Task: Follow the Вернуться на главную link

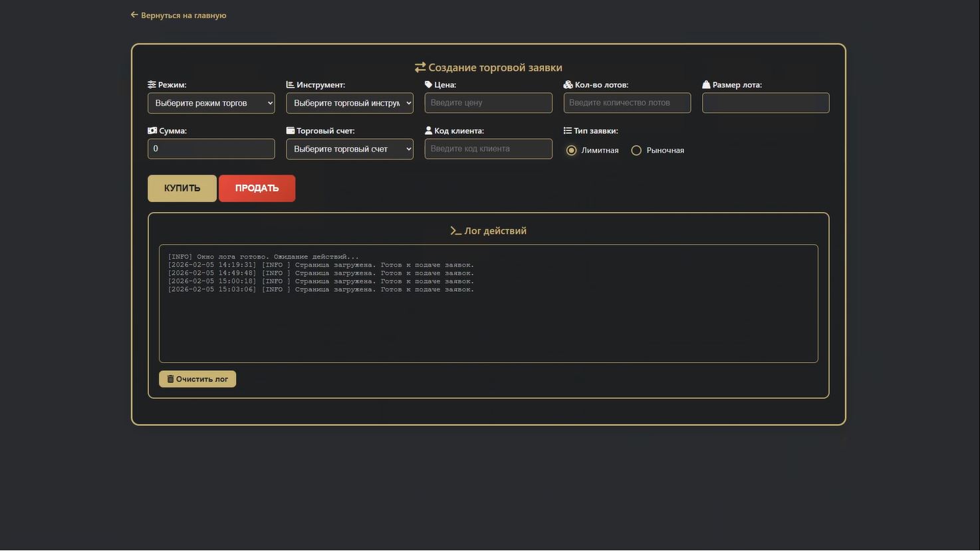Action: click(x=179, y=15)
